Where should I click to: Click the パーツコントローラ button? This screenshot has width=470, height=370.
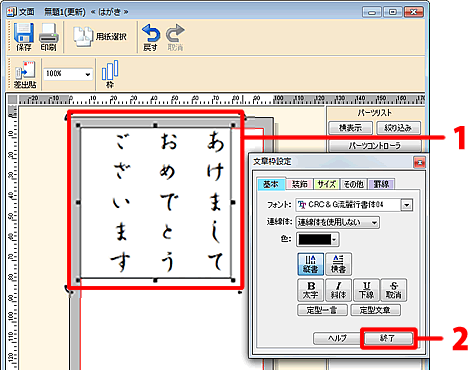[x=375, y=146]
